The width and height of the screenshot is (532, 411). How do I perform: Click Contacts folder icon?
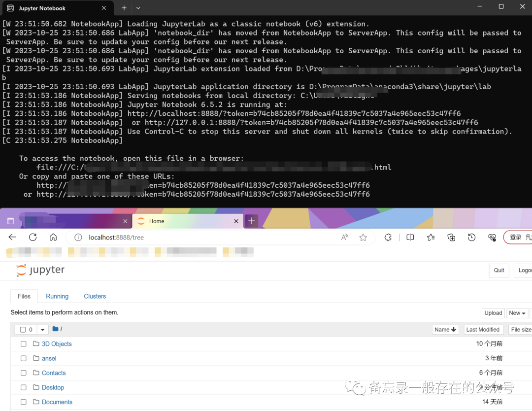pyautogui.click(x=36, y=373)
